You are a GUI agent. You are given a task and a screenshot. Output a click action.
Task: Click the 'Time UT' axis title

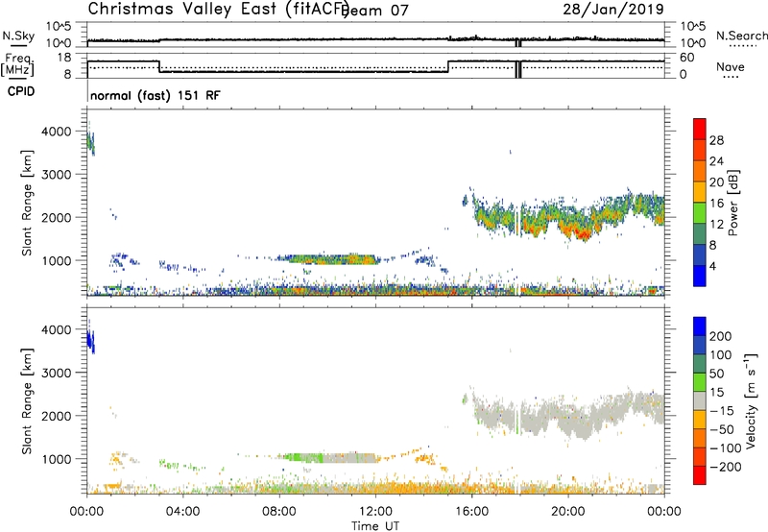click(375, 526)
